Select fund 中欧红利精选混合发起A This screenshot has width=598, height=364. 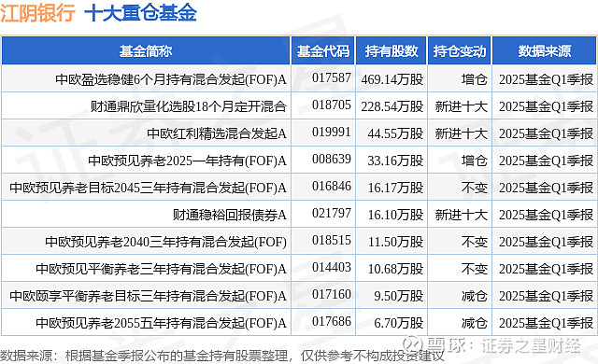pyautogui.click(x=217, y=133)
